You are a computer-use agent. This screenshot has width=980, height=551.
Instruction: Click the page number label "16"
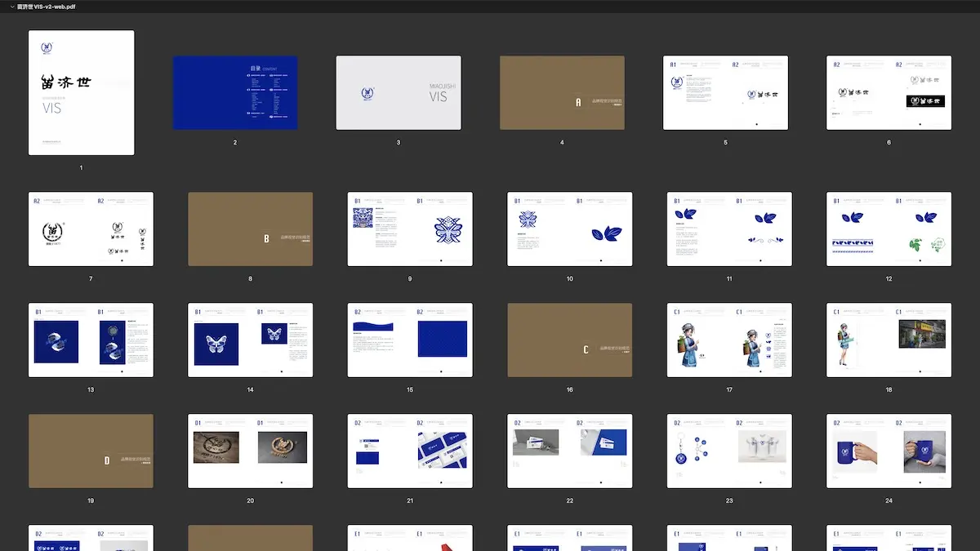569,389
